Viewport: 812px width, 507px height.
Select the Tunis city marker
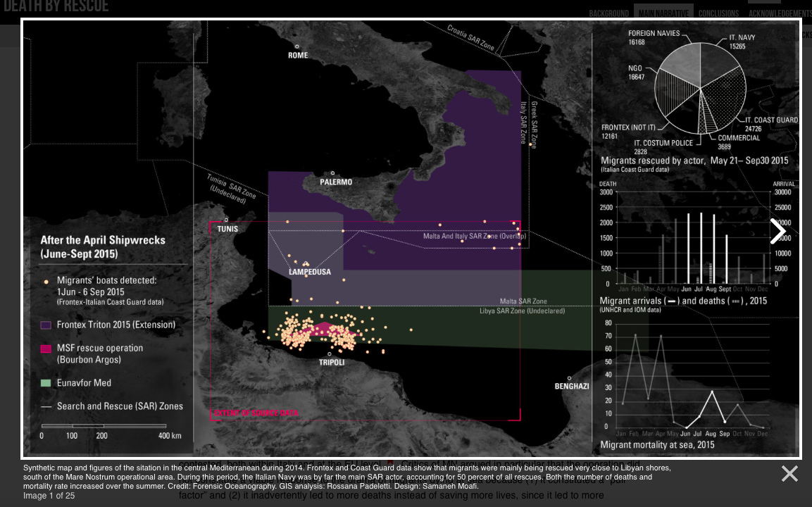click(226, 220)
